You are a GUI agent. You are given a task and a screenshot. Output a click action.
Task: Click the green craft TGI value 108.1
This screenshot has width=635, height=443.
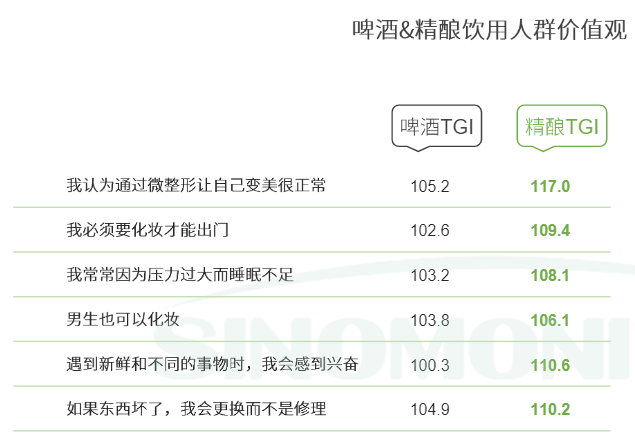point(550,275)
